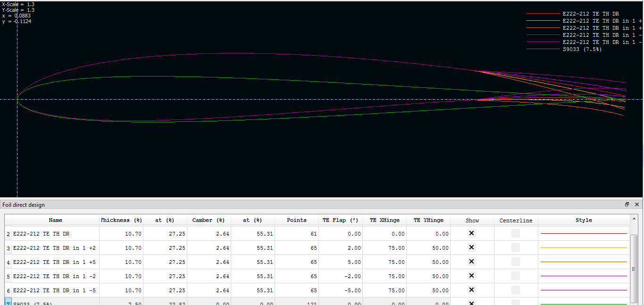Hide the -5 flap foil via Show
This screenshot has height=305, width=644.
471,290
